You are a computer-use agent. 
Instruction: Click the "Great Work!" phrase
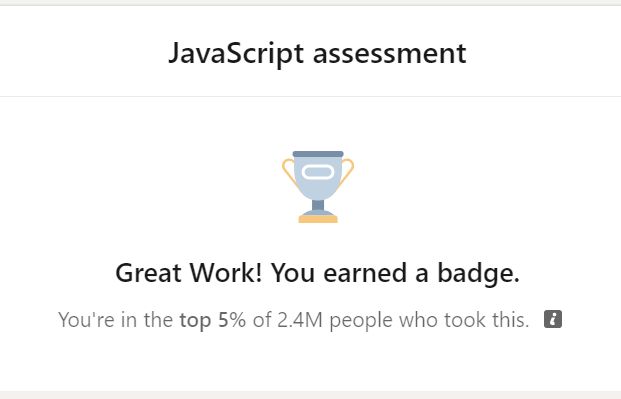coord(189,273)
